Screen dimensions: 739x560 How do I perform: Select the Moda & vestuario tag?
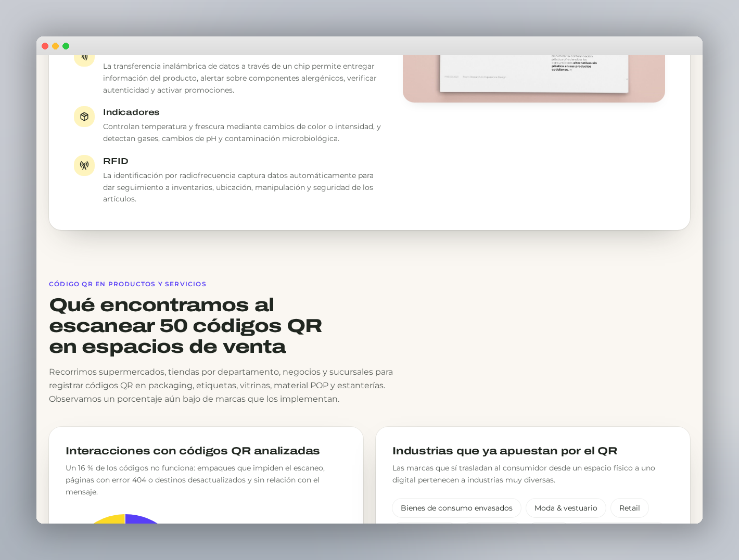(566, 508)
